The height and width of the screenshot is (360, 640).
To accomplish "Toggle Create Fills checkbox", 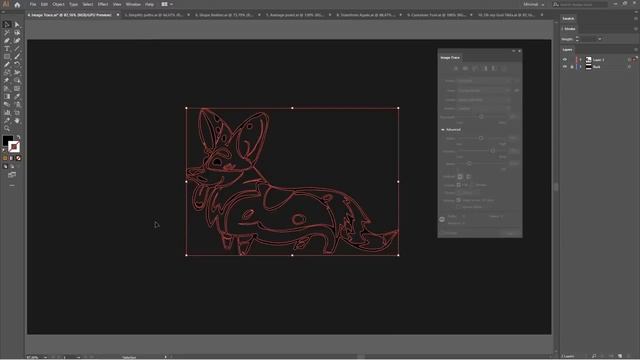I will pos(458,185).
